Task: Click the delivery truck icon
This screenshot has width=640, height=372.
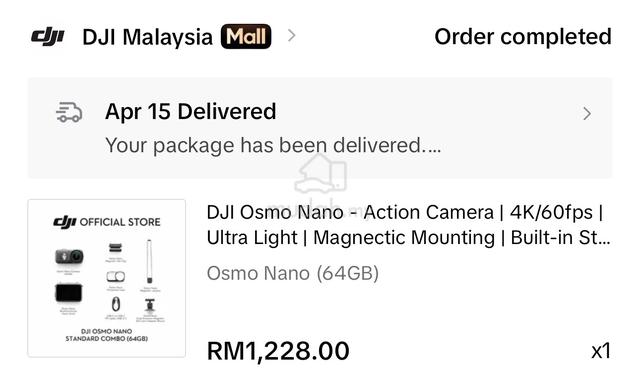Action: 69,112
